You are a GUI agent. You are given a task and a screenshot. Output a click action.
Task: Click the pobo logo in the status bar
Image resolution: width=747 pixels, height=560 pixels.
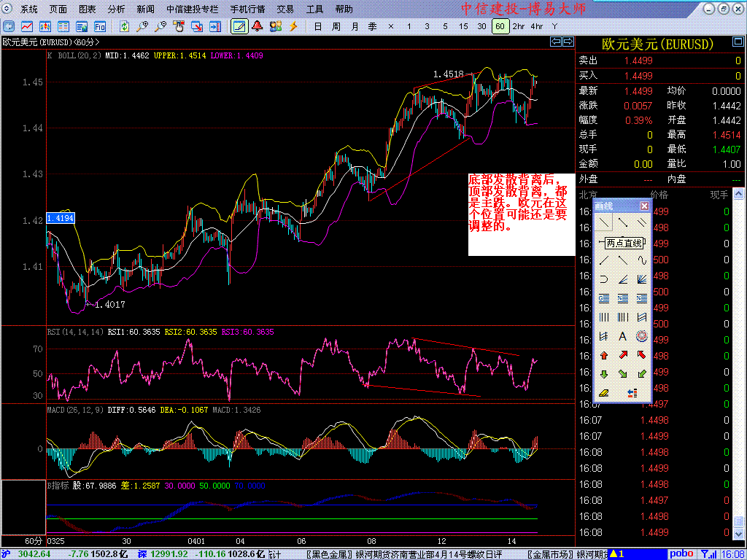point(681,554)
